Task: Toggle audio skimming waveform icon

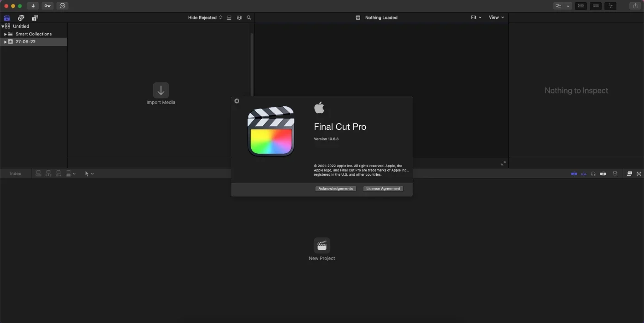Action: pyautogui.click(x=584, y=173)
